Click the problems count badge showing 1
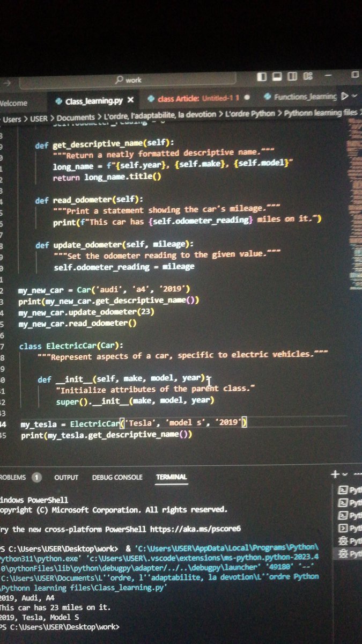 tap(36, 477)
